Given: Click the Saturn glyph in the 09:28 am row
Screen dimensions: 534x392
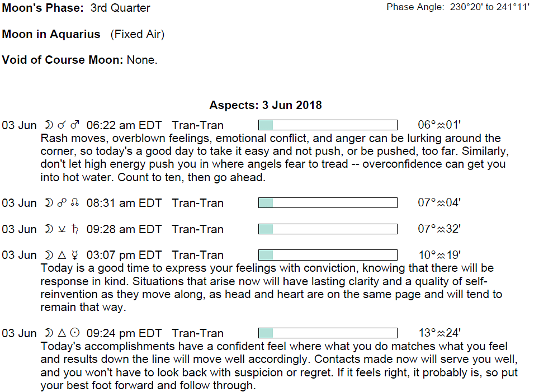Looking at the screenshot, I should 75,229.
